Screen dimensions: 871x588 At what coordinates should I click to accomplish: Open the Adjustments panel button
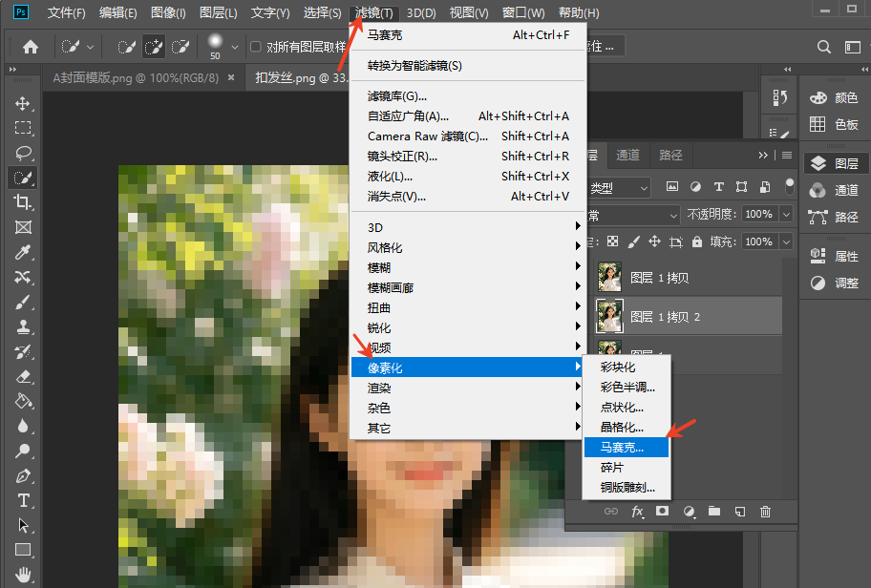[835, 283]
